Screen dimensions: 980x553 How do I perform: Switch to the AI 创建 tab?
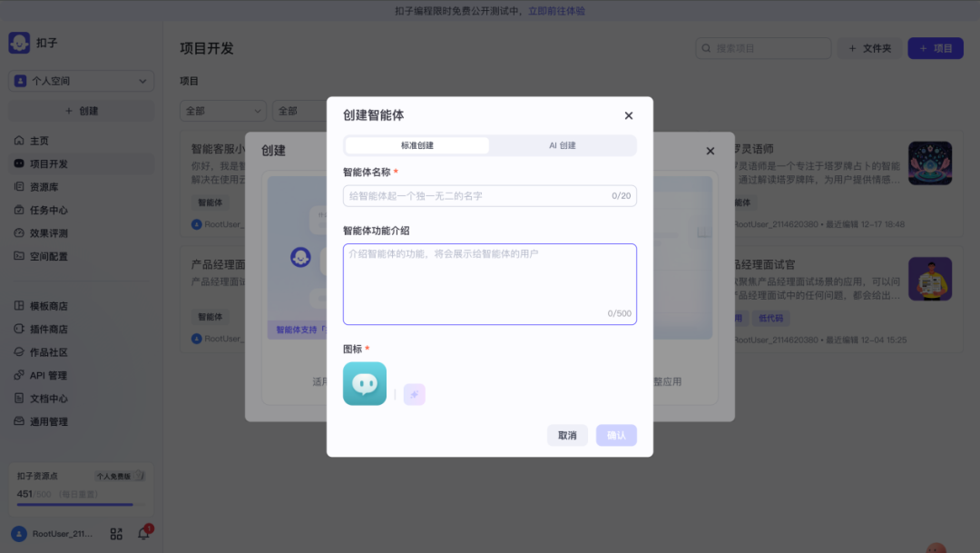point(563,145)
